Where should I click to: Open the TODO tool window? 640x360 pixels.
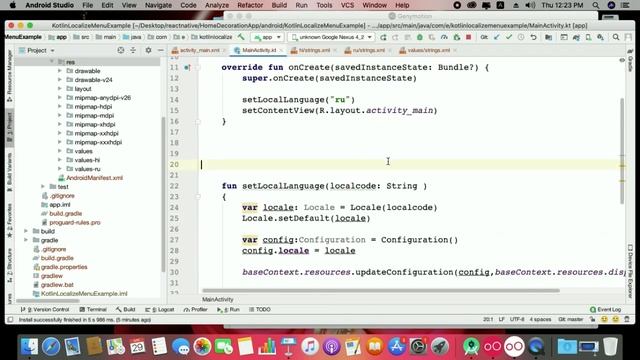[x=260, y=309]
